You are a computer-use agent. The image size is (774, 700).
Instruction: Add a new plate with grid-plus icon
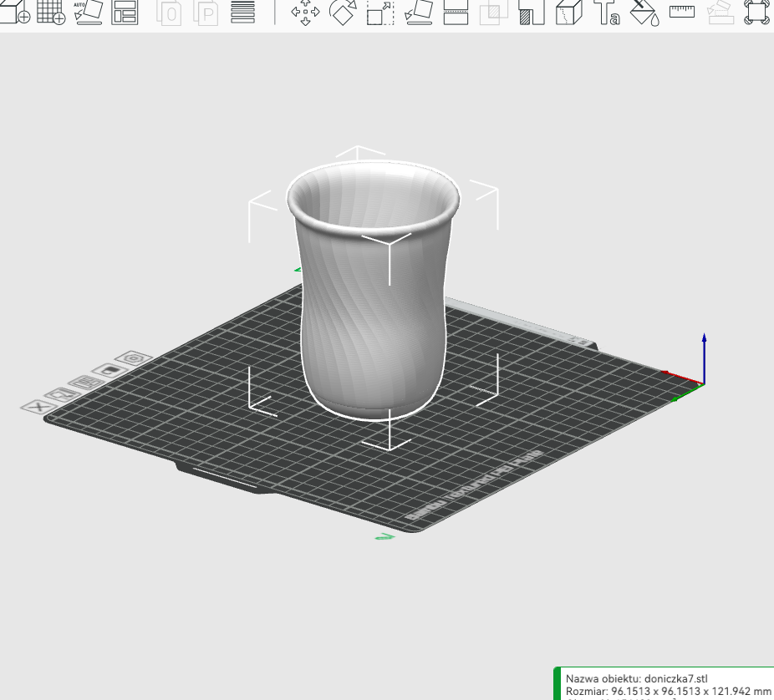point(51,11)
